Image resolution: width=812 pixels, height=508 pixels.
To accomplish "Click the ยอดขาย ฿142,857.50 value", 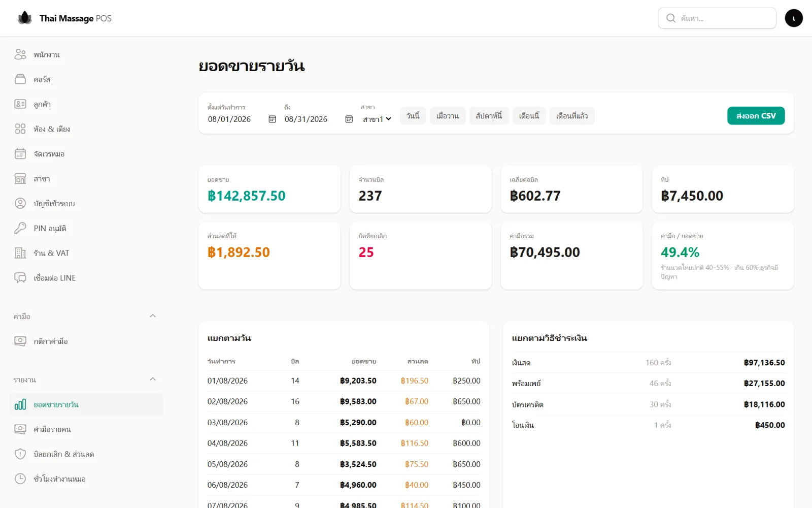I will (x=247, y=196).
